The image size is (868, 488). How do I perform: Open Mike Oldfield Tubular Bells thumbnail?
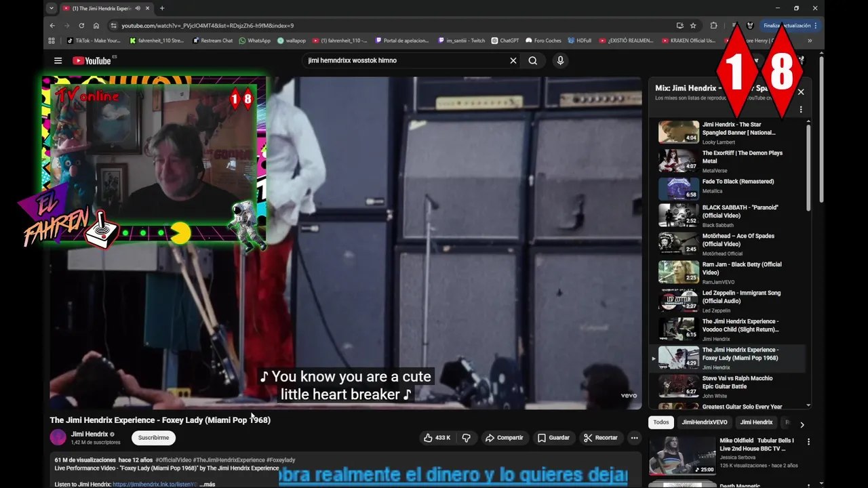pos(682,455)
